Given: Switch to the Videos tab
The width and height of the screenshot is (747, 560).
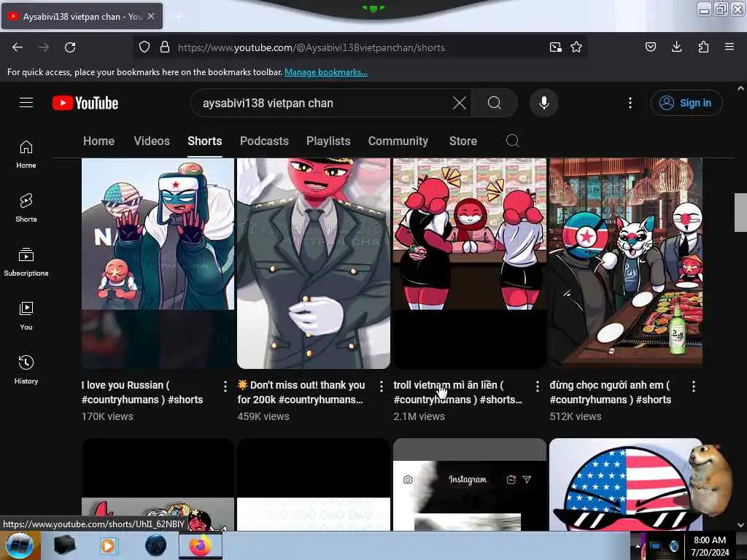Looking at the screenshot, I should coord(152,141).
